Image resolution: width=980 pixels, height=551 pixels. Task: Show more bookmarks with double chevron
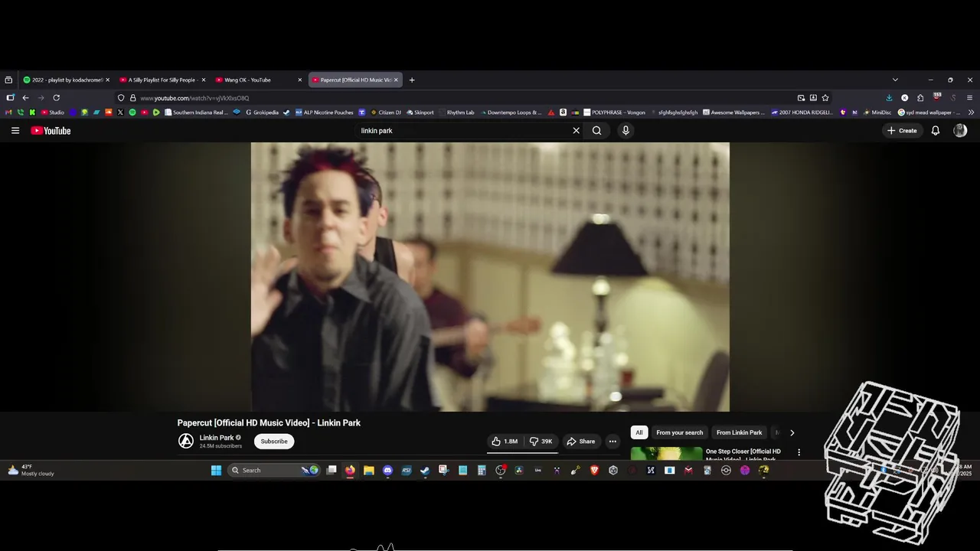click(x=971, y=112)
